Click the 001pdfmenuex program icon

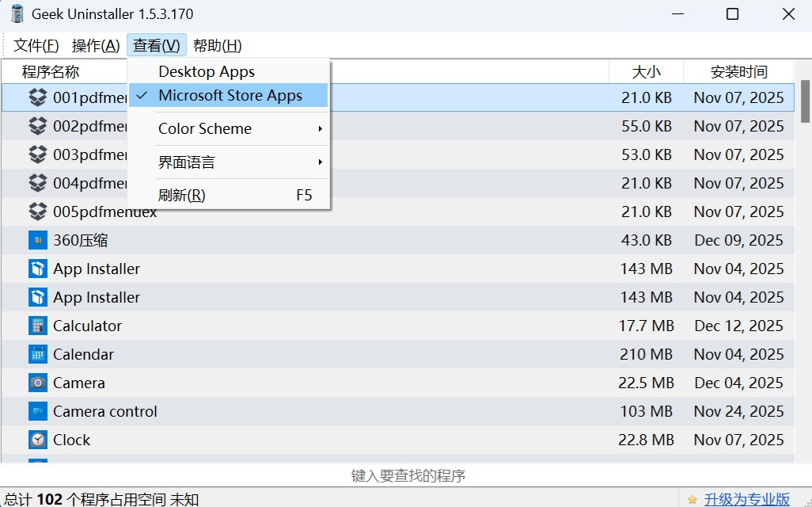point(37,97)
